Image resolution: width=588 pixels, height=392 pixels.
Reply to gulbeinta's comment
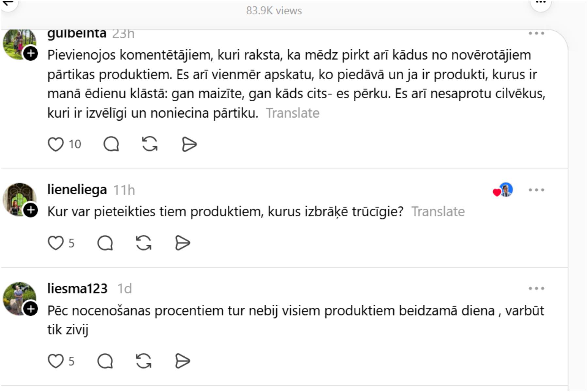click(x=111, y=144)
